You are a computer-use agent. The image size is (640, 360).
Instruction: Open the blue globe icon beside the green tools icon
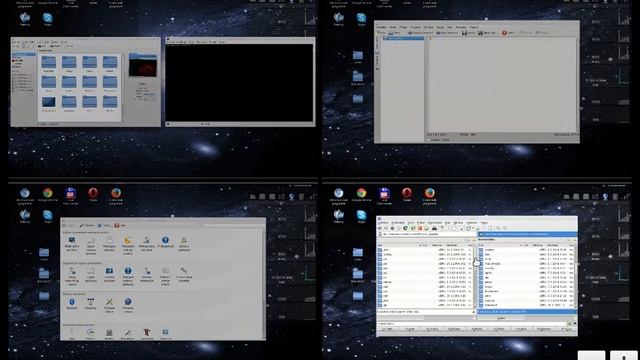click(128, 302)
